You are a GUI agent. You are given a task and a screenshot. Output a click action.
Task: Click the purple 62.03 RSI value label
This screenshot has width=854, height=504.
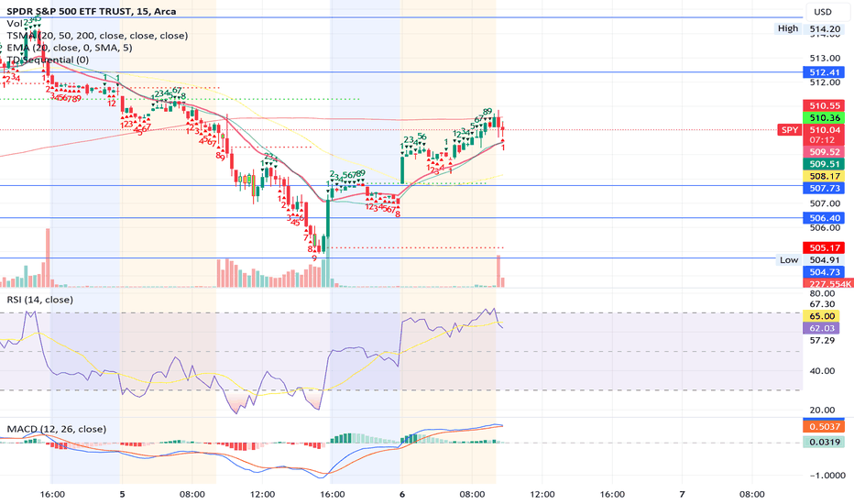coord(822,328)
